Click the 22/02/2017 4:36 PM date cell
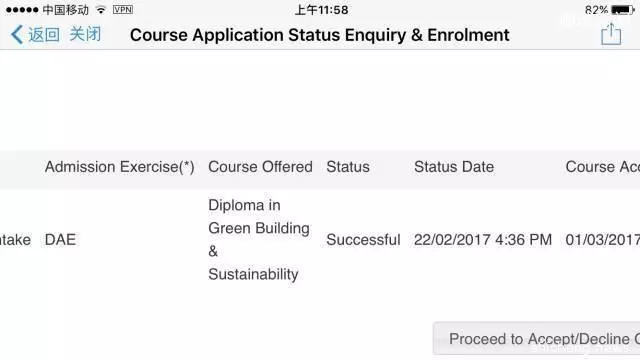The width and height of the screenshot is (640, 360). click(483, 240)
